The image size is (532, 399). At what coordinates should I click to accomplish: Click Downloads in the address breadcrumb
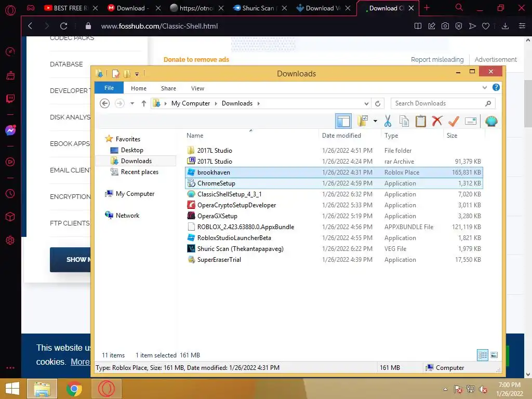237,103
